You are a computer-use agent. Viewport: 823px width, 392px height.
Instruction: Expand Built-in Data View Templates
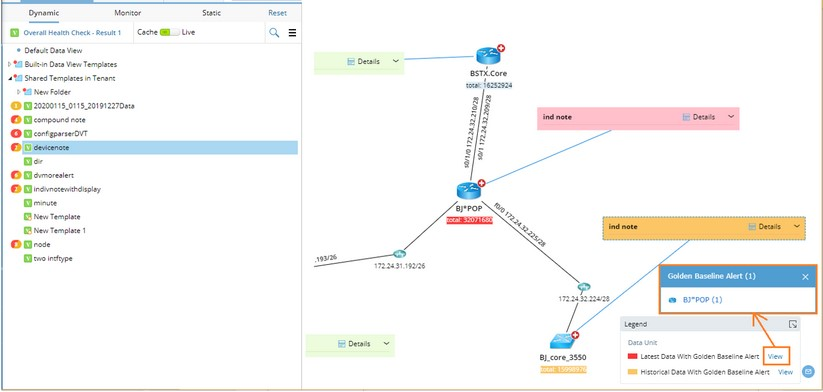[9, 65]
